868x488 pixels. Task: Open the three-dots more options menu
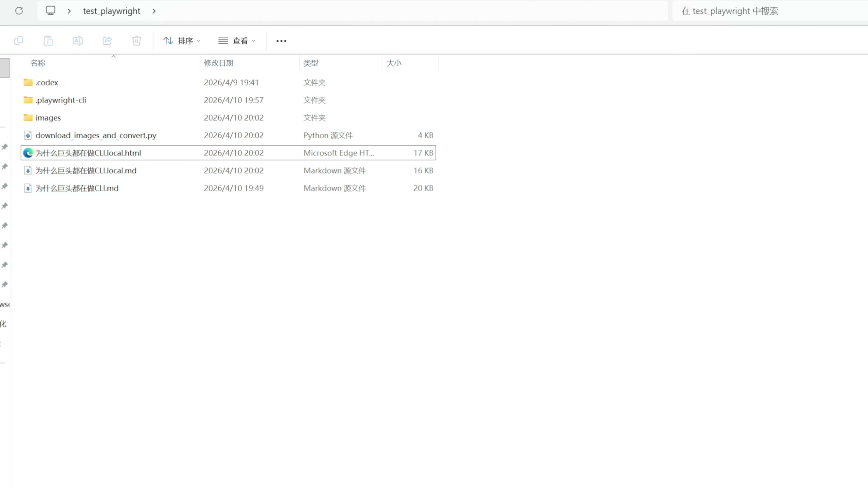(x=281, y=41)
